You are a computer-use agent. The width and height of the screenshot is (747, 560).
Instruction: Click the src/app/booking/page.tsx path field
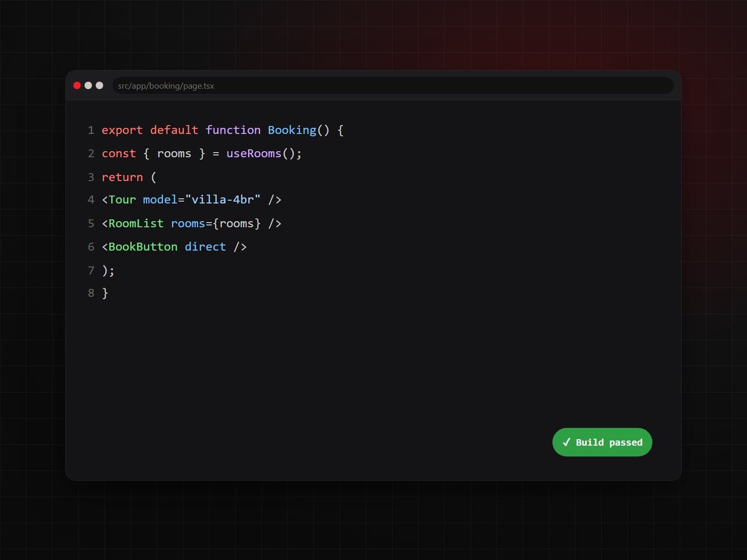tap(393, 85)
